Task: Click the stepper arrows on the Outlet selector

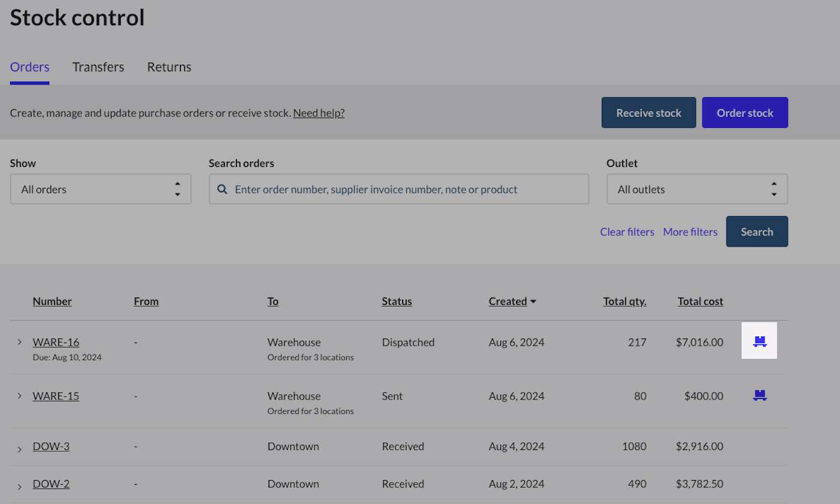Action: point(775,188)
